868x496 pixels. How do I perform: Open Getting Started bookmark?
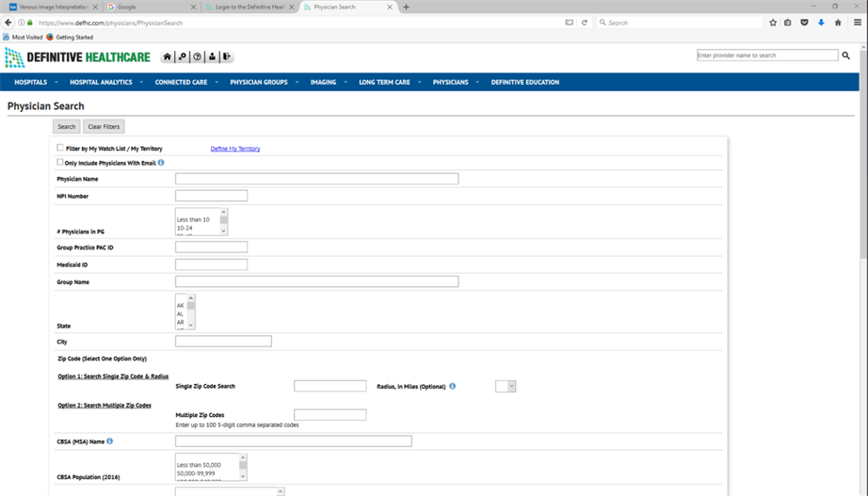pyautogui.click(x=70, y=37)
